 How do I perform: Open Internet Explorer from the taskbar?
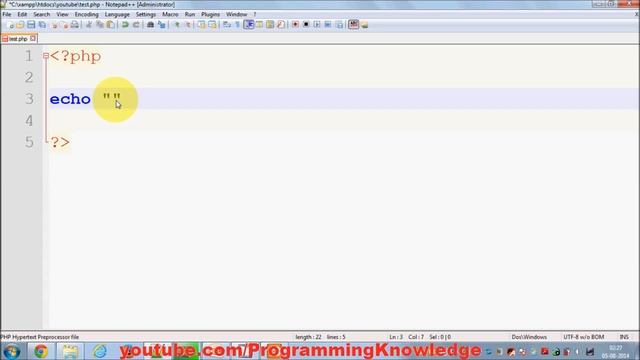pos(100,351)
